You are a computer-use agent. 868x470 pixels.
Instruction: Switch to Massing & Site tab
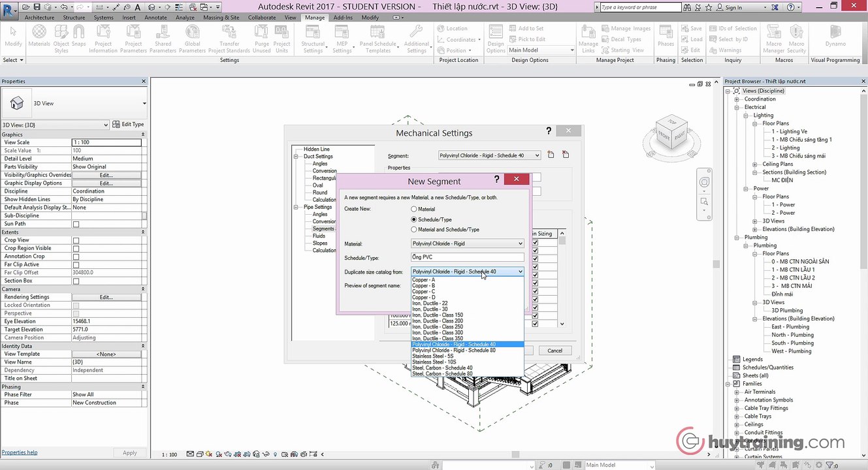(x=221, y=18)
